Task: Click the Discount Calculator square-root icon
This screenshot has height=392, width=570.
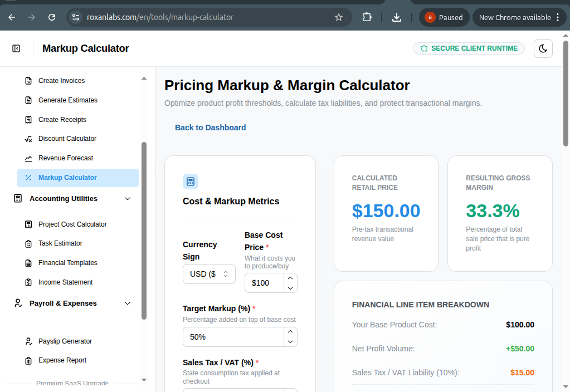Action: pos(28,139)
